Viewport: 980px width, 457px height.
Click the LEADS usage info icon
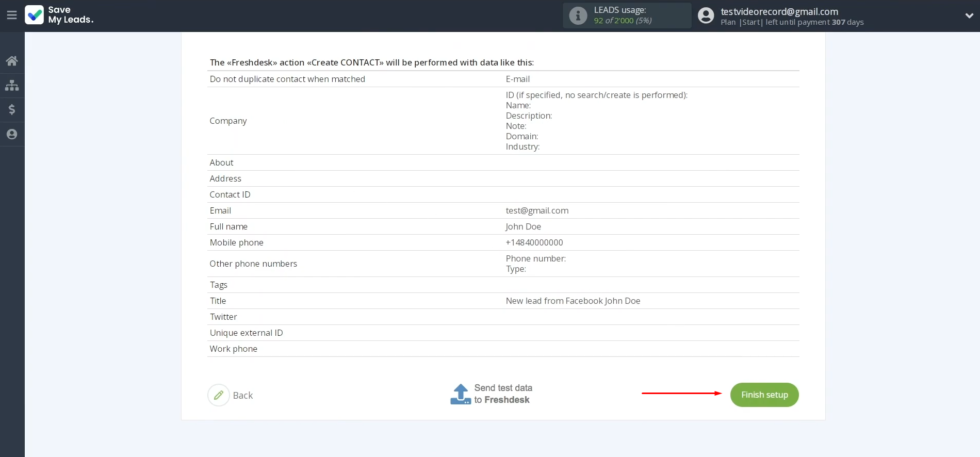point(578,15)
